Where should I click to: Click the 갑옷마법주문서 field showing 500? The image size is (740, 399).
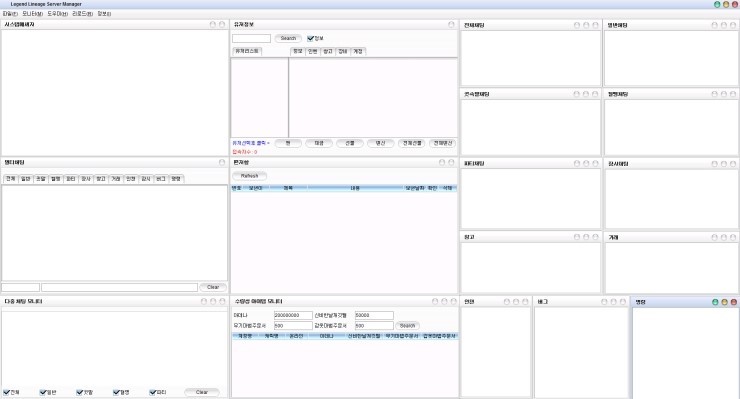tap(374, 326)
